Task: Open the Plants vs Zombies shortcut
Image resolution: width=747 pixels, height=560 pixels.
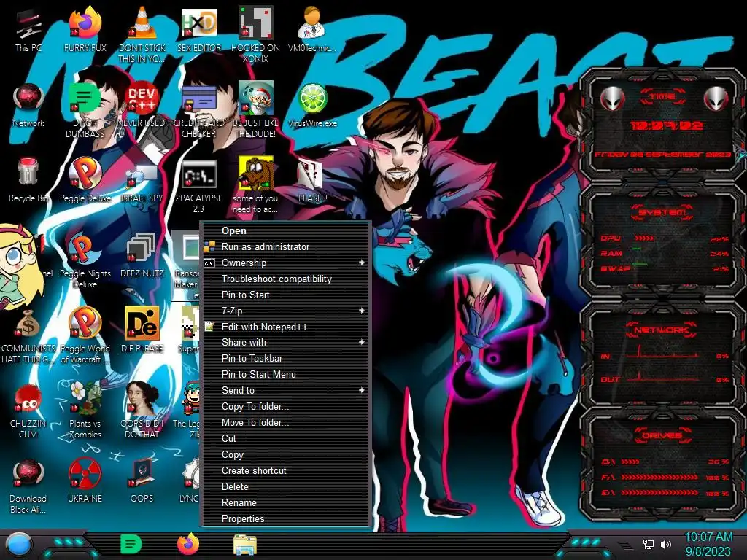Action: click(x=85, y=411)
